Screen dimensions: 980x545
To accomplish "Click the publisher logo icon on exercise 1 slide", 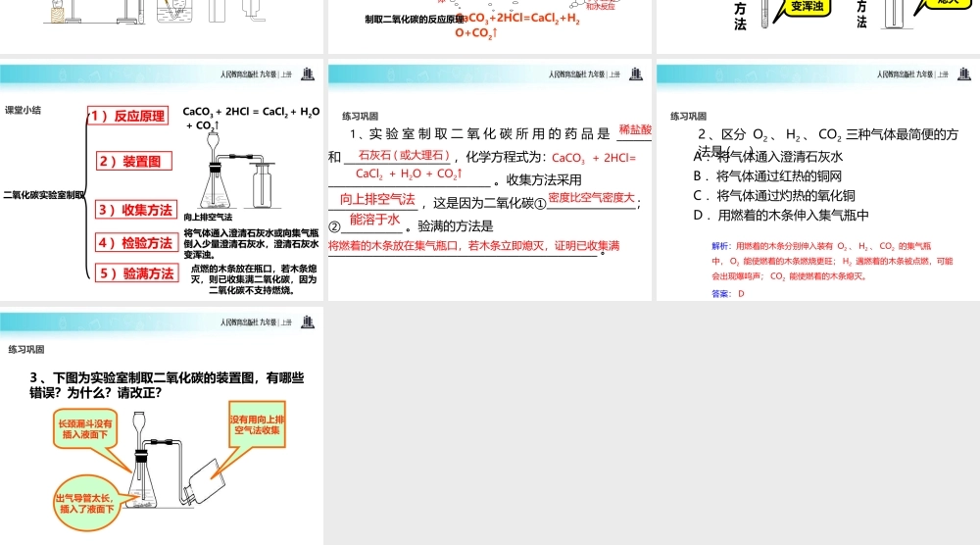I will click(636, 74).
